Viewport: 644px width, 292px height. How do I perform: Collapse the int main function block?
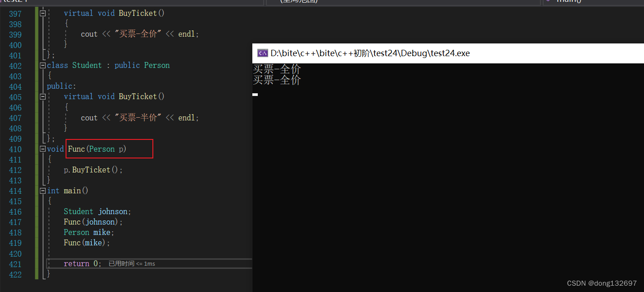(x=43, y=191)
